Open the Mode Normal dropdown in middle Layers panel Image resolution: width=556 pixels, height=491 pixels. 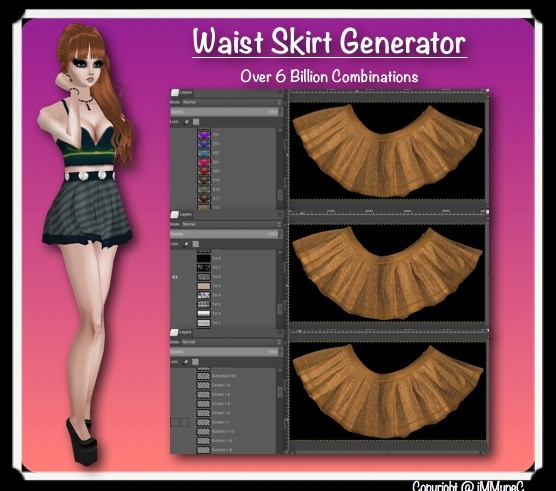click(232, 224)
